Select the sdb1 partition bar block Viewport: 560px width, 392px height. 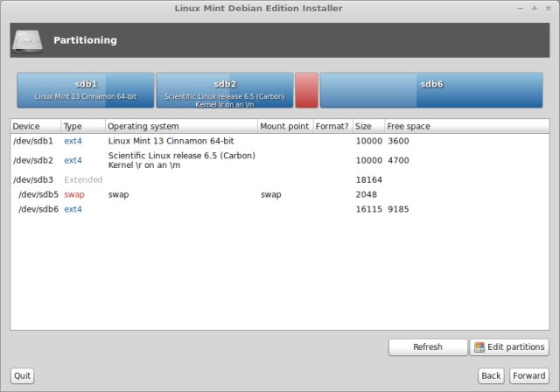[86, 90]
